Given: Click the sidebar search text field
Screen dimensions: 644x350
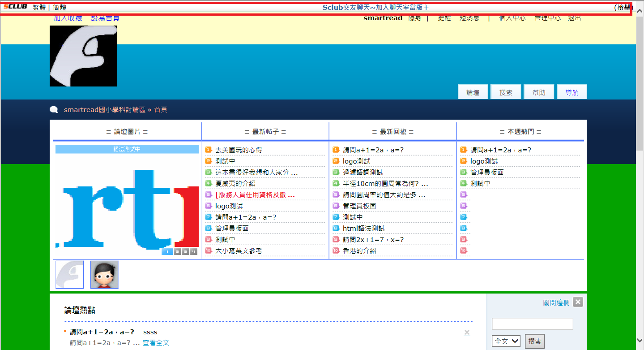Looking at the screenshot, I should pos(532,324).
